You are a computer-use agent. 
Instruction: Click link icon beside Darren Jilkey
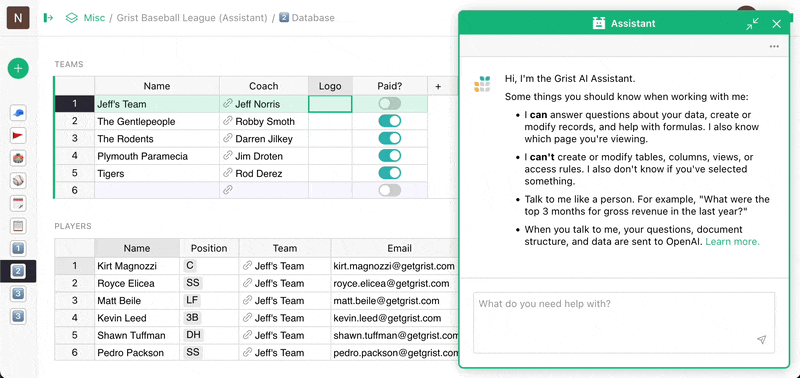point(228,139)
